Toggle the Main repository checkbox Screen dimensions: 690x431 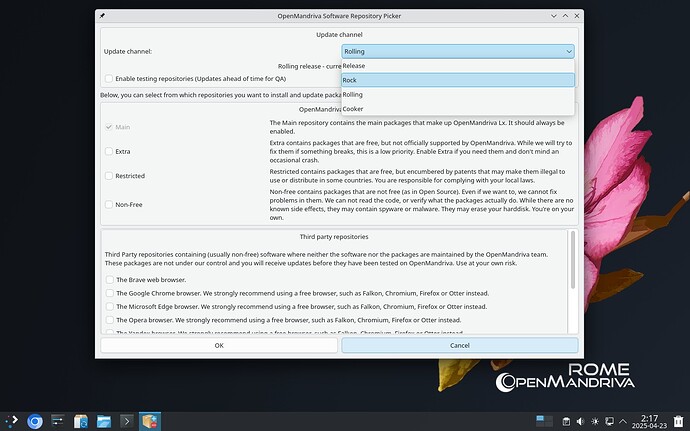pyautogui.click(x=109, y=127)
